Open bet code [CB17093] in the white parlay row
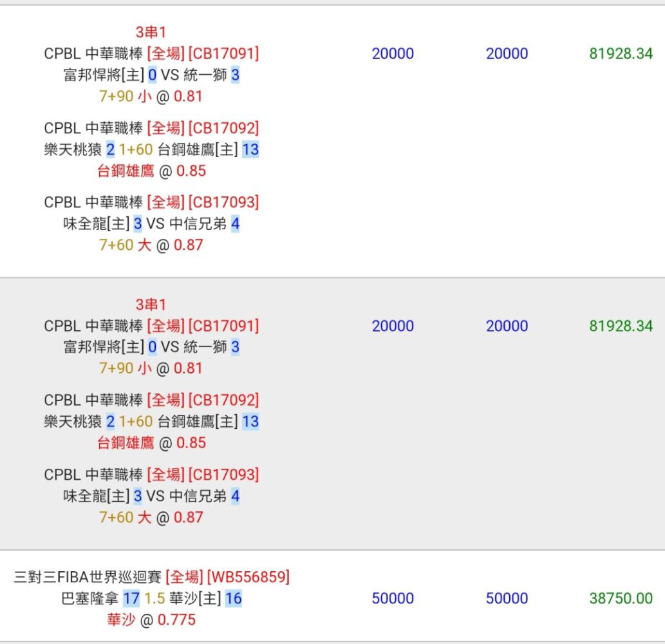 coord(223,202)
